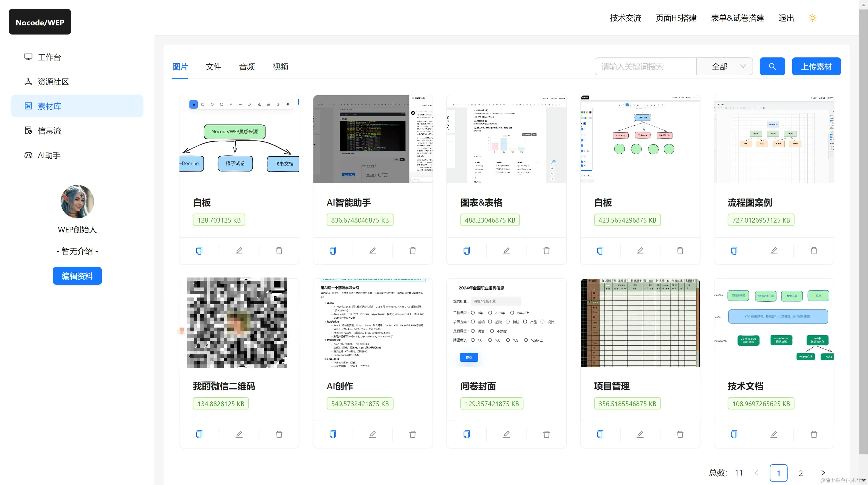Delete the 我的微信二维码 card
This screenshot has width=868, height=485.
(279, 434)
